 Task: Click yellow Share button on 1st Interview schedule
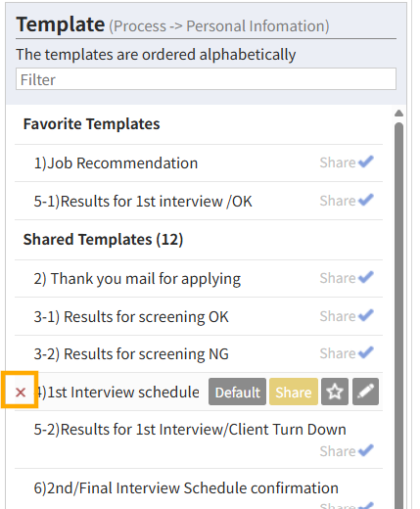294,392
